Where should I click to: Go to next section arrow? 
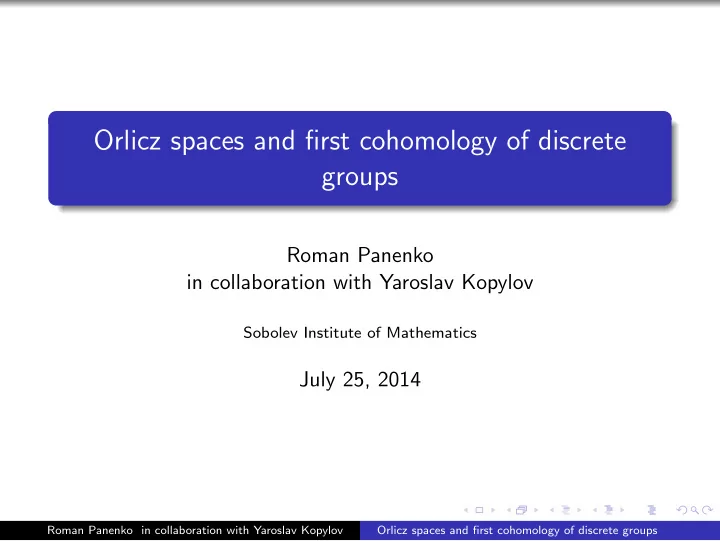tap(622, 510)
